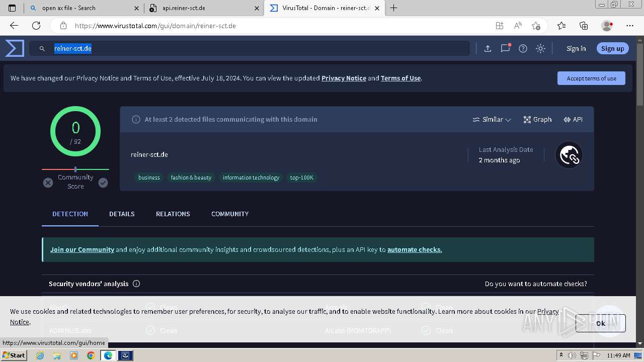This screenshot has height=362, width=644.
Task: Click the detection score circle 0/92
Action: coord(75,131)
